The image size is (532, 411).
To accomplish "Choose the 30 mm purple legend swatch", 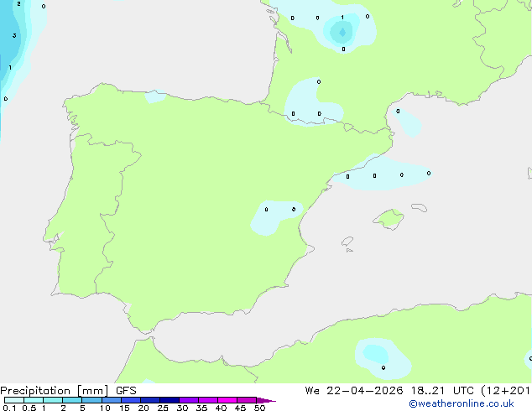I will (189, 400).
